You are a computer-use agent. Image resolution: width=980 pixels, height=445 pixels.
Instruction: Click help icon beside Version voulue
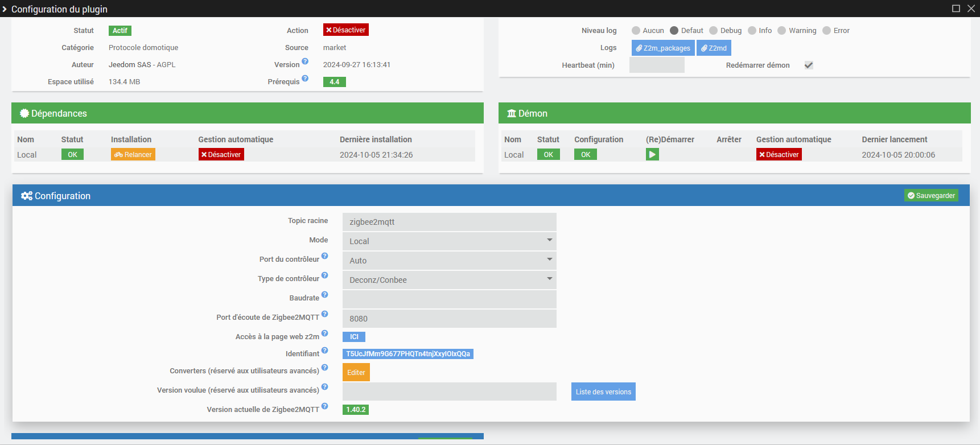coord(324,387)
